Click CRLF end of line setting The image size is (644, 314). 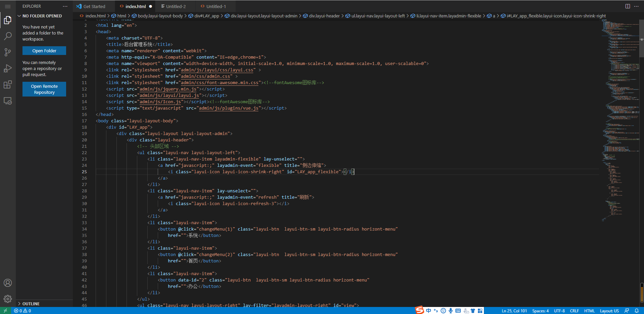[575, 311]
